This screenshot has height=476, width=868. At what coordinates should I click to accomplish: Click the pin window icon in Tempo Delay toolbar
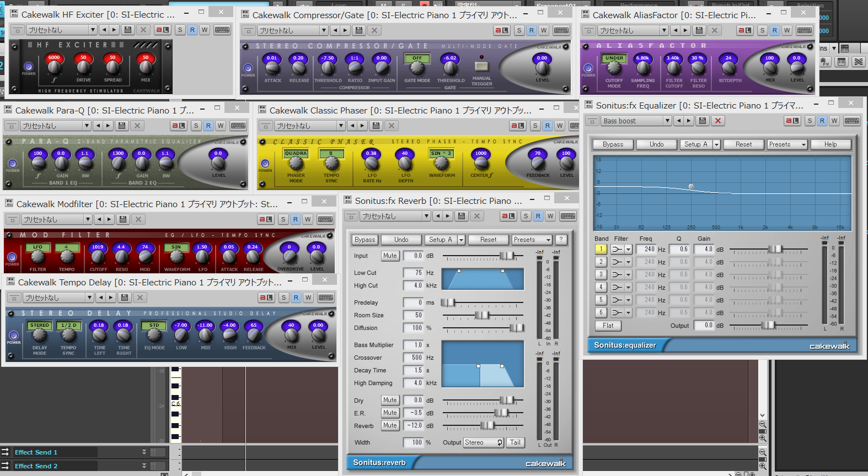15,297
